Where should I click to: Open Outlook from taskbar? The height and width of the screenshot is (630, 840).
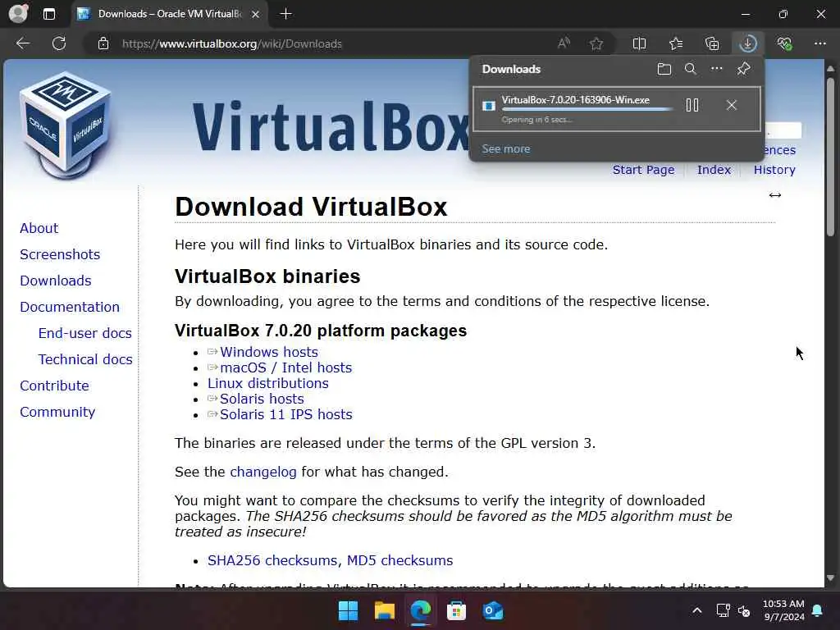click(493, 610)
